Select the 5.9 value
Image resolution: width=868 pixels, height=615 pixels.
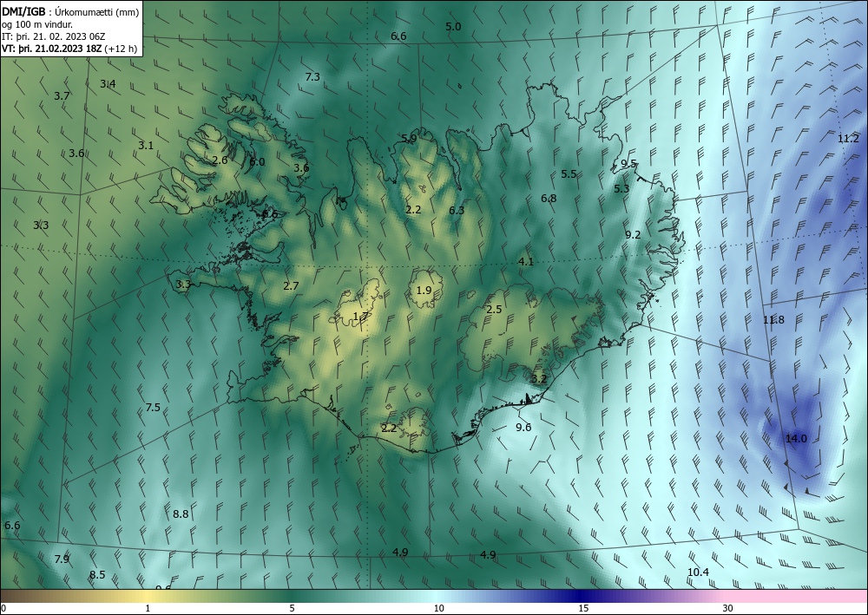(x=409, y=138)
